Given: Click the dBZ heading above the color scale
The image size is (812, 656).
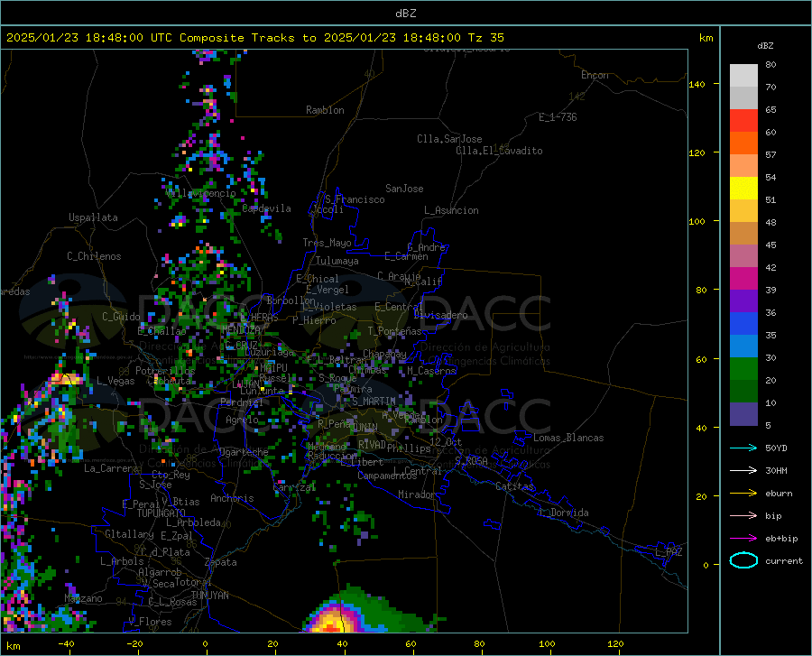Looking at the screenshot, I should tap(765, 45).
